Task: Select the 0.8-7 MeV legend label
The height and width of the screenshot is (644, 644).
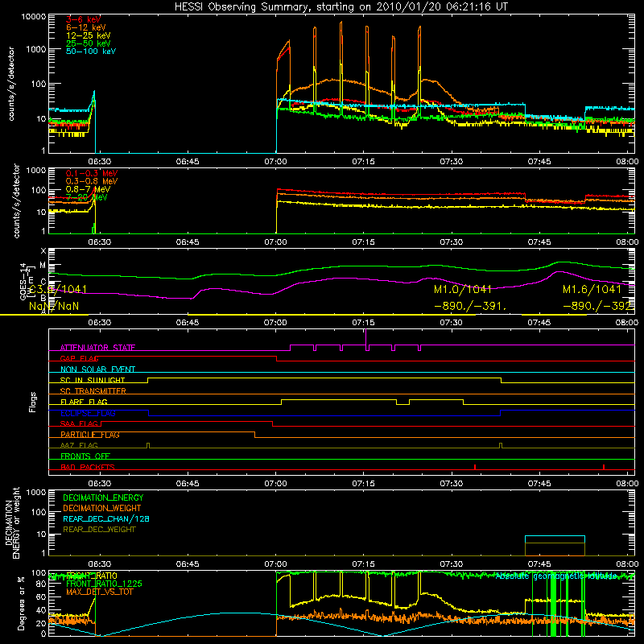Action: [x=88, y=189]
